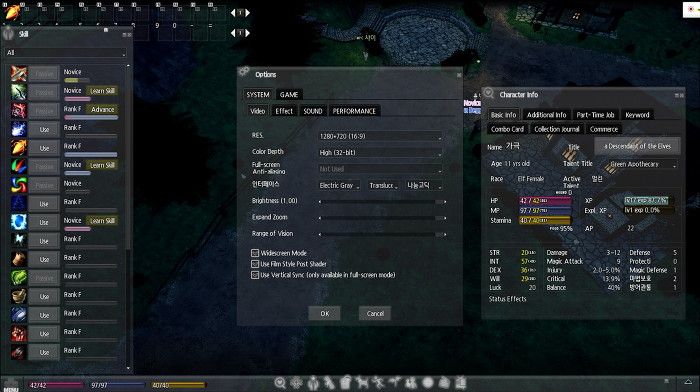Toggle the Use Vertical Sync checkbox
This screenshot has width=700, height=392.
click(255, 275)
